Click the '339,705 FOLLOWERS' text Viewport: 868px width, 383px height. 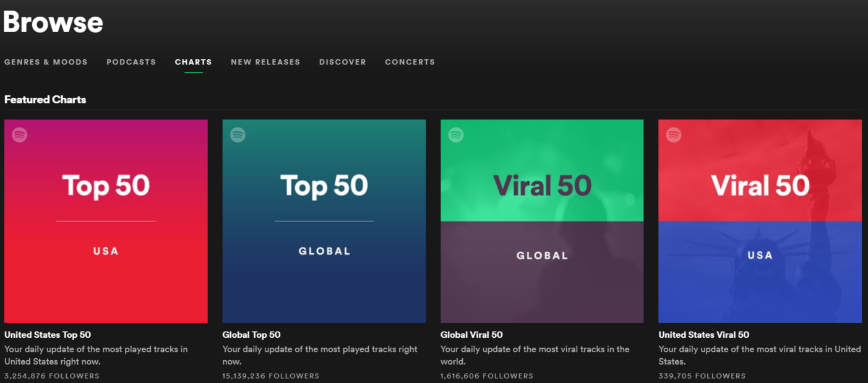pos(702,376)
